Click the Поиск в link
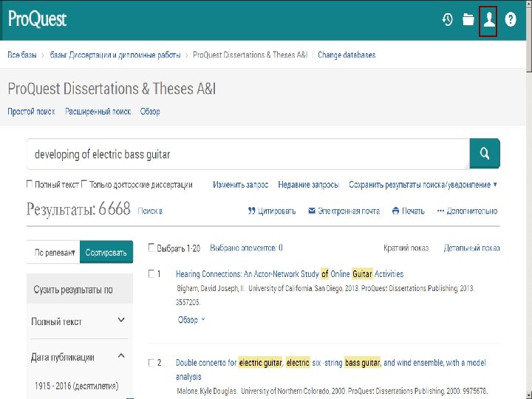Image resolution: width=532 pixels, height=399 pixels. (x=150, y=211)
